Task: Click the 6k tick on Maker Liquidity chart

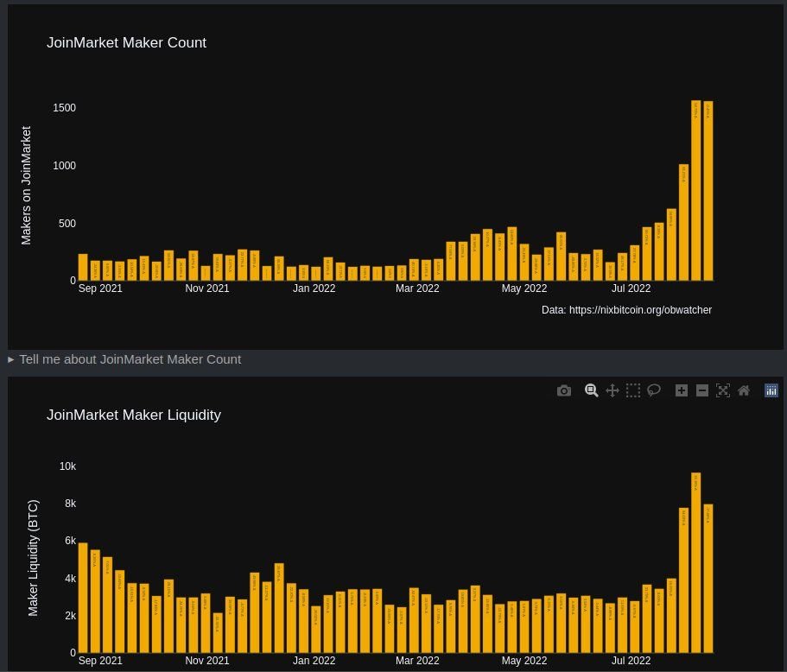Action: point(70,541)
